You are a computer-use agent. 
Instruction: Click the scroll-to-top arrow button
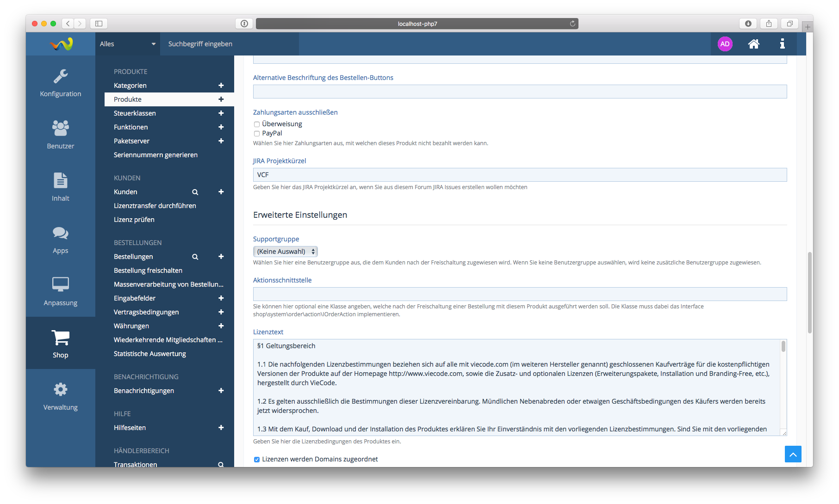coord(793,454)
